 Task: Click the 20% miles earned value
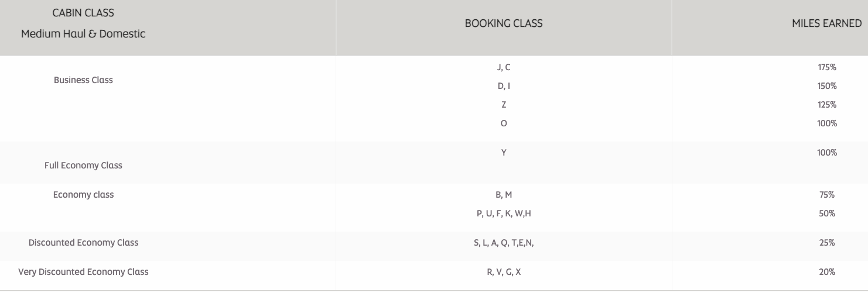(827, 272)
